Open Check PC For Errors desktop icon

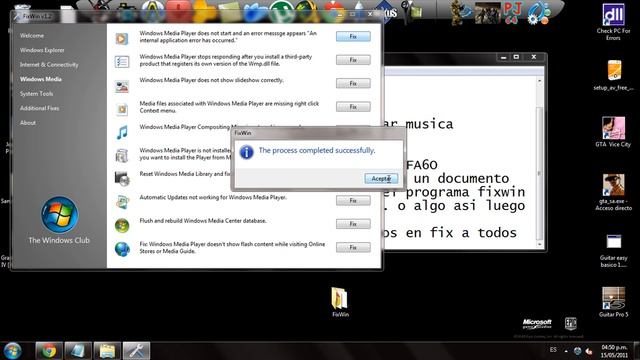613,23
